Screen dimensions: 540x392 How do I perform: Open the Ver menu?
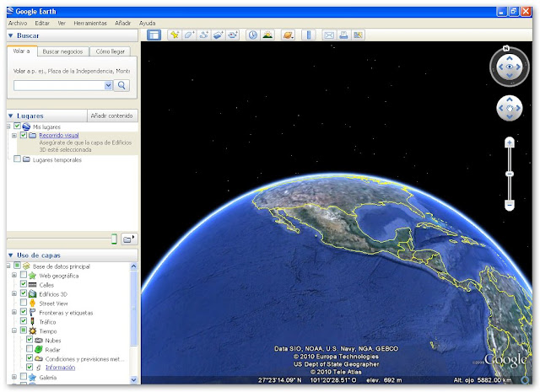62,23
